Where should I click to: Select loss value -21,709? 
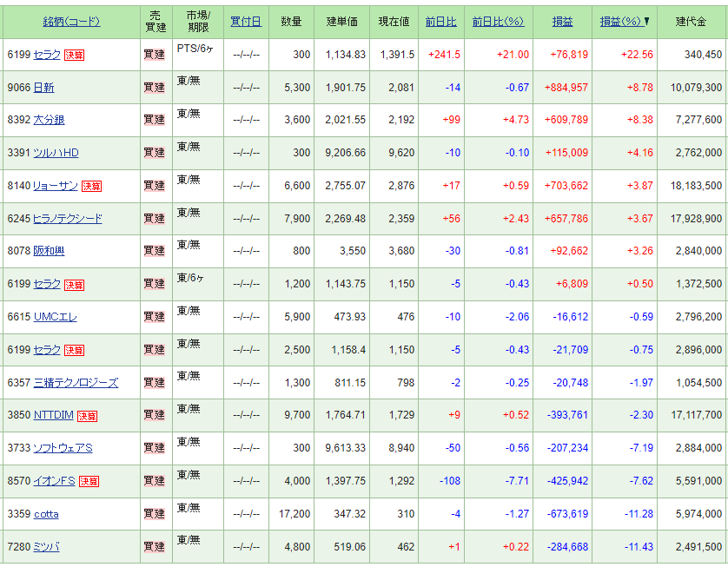(570, 350)
